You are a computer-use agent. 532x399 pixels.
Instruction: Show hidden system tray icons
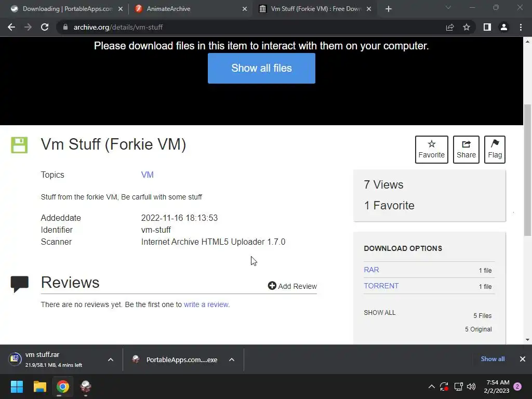point(431,387)
